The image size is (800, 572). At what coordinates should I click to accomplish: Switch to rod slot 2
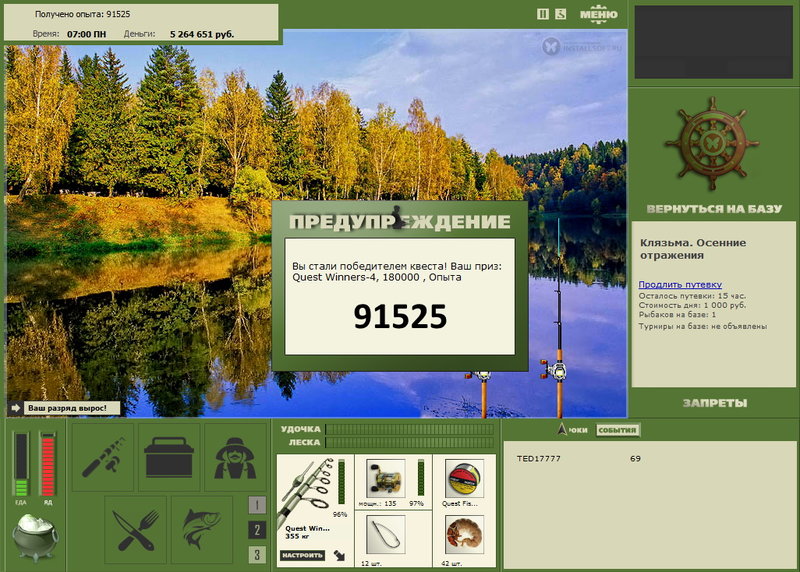257,530
